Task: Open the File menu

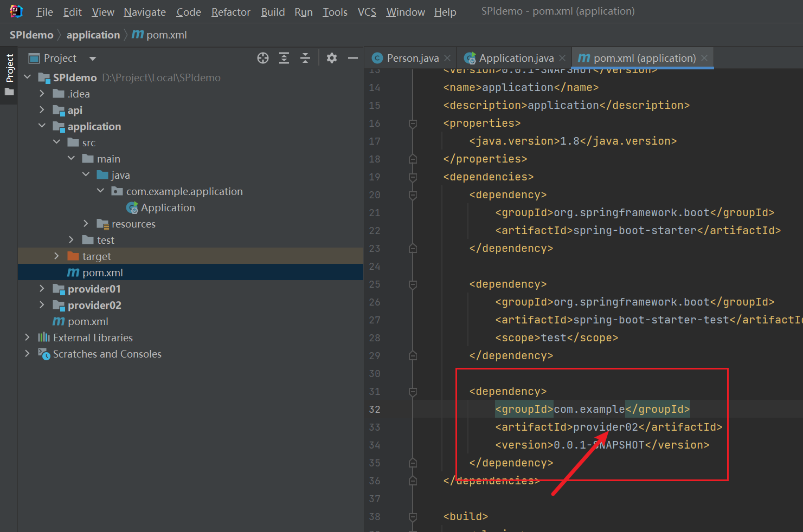Action: [x=44, y=12]
